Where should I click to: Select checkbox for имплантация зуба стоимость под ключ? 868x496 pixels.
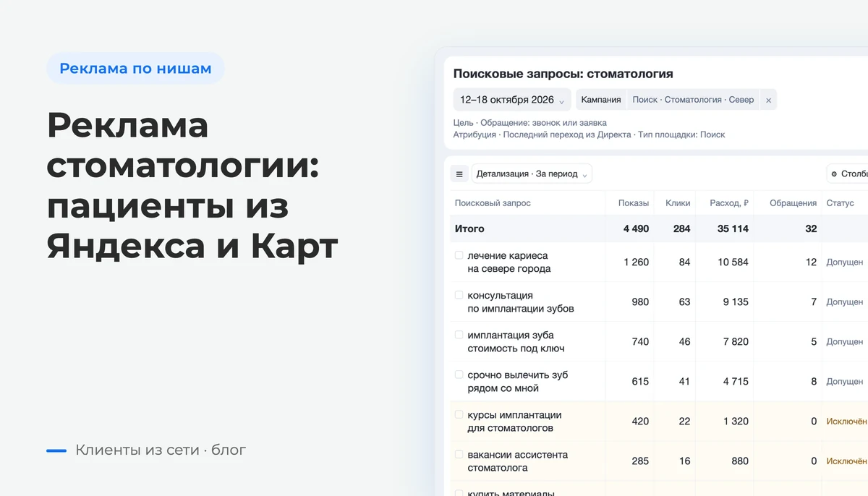[459, 335]
